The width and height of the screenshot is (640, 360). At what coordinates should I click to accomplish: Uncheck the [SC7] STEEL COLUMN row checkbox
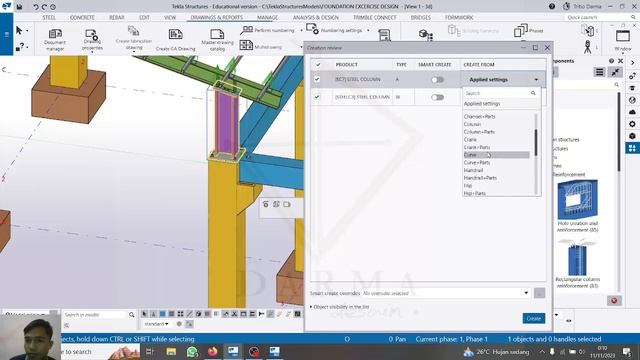tap(317, 79)
